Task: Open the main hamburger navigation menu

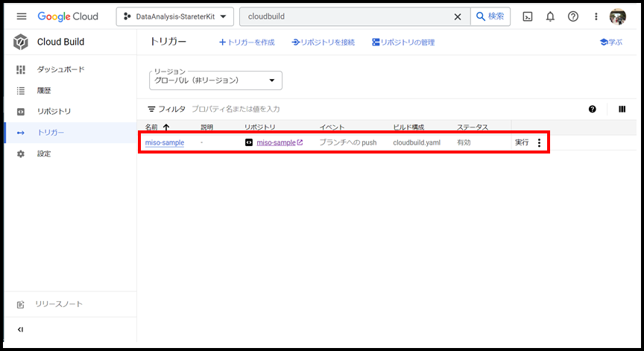Action: click(21, 16)
